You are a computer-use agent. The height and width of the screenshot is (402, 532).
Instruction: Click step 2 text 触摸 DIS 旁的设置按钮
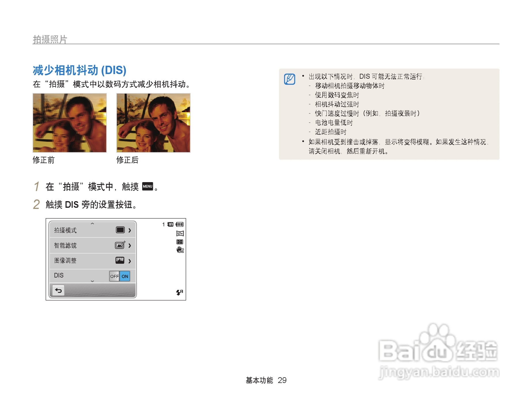point(91,205)
